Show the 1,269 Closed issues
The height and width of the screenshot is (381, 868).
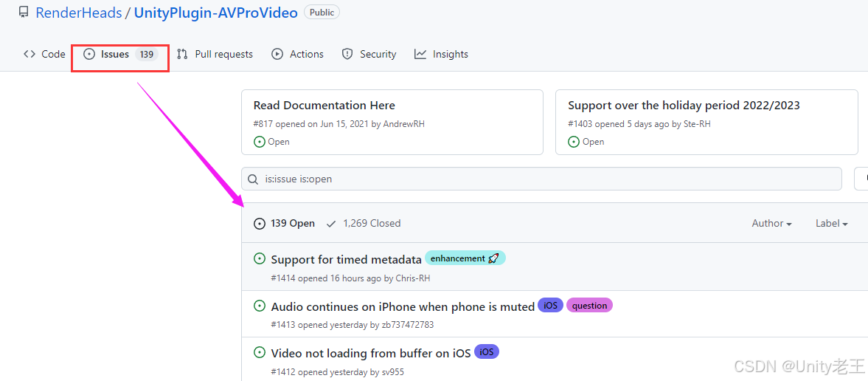[x=363, y=224]
